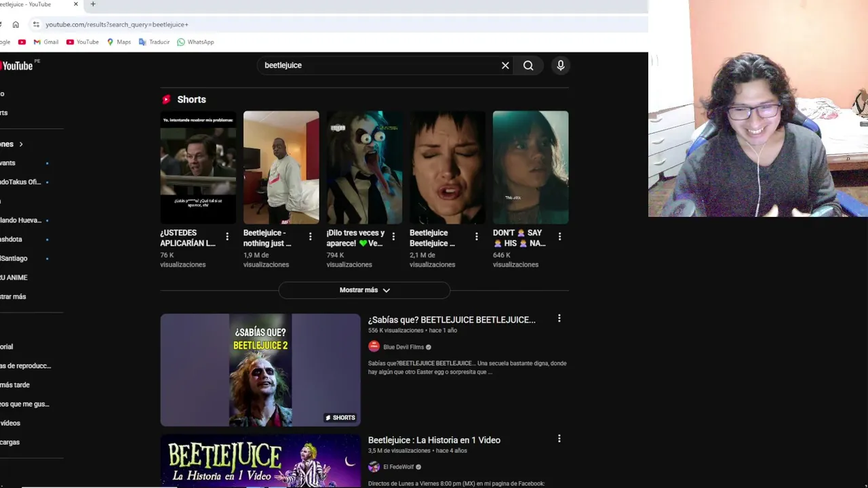Image resolution: width=868 pixels, height=488 pixels.
Task: Clear the beetlejuice search text
Action: (505, 66)
